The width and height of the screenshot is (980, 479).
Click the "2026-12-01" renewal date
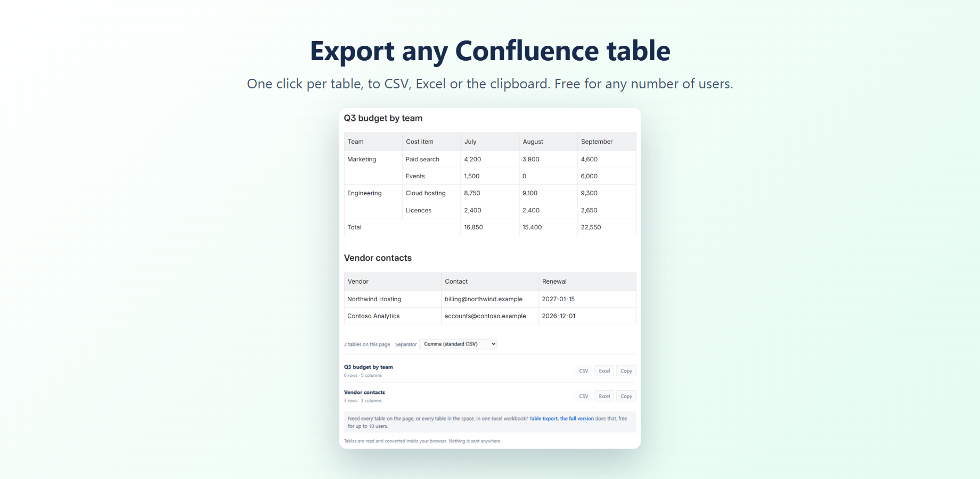click(x=587, y=316)
